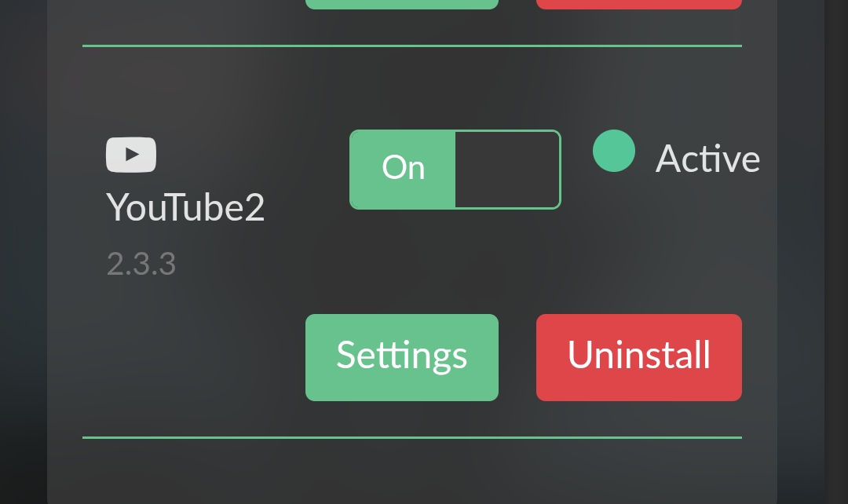Click the empty space between YouTube icon and toggle
Image resolution: width=848 pixels, height=504 pixels.
(251, 155)
